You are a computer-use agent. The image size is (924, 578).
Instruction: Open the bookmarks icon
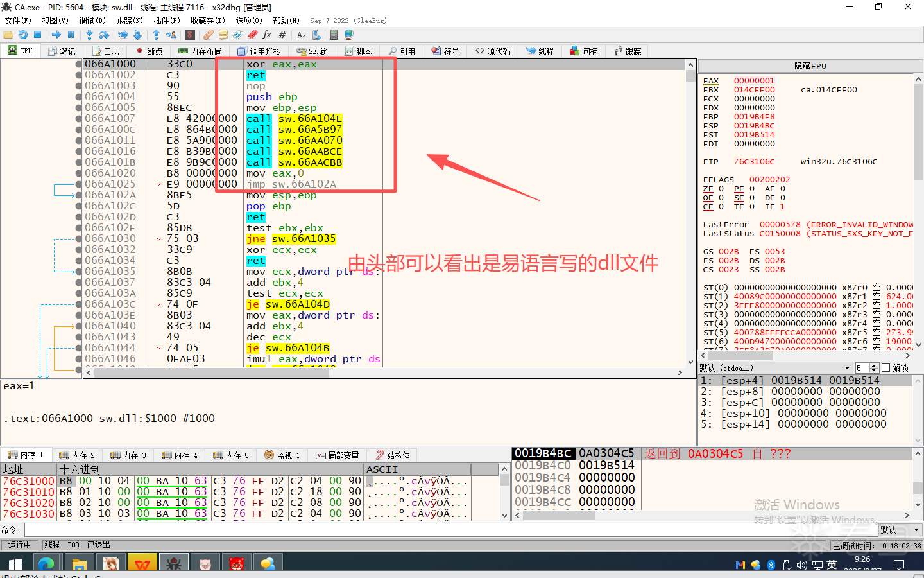coord(253,35)
